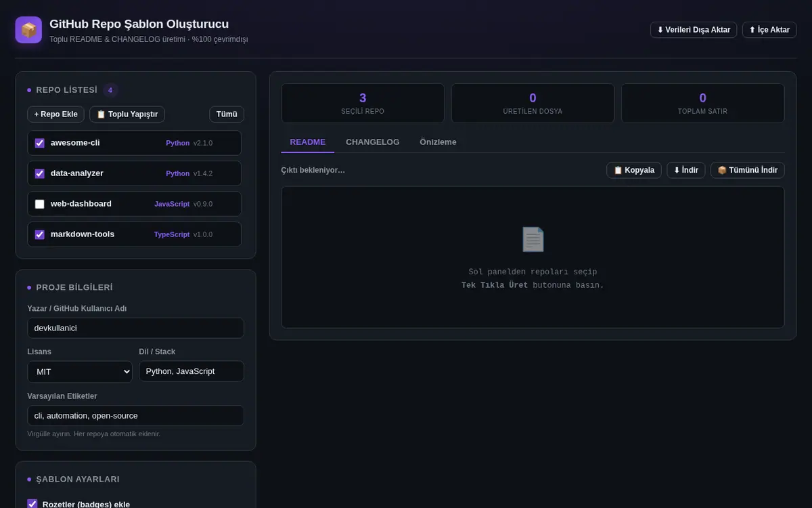Image resolution: width=812 pixels, height=508 pixels.
Task: Click the JavaScript language tag
Action: point(172,204)
